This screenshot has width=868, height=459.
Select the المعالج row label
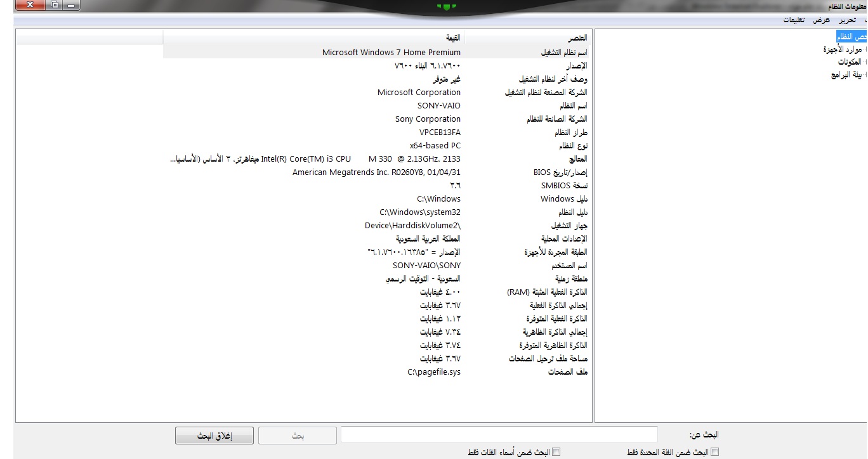coord(578,159)
